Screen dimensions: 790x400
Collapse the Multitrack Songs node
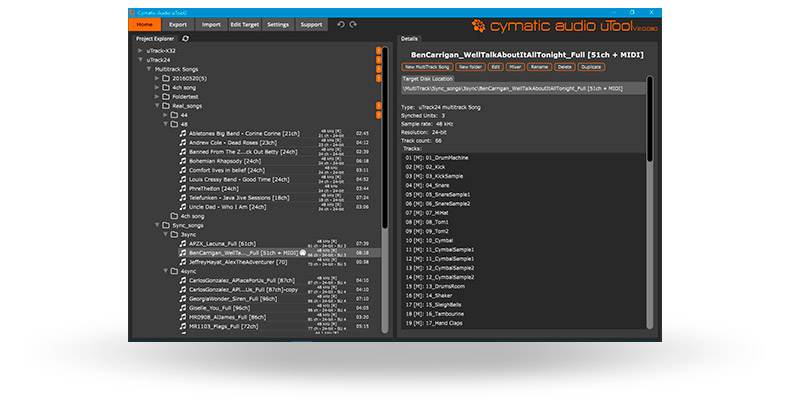tap(149, 69)
